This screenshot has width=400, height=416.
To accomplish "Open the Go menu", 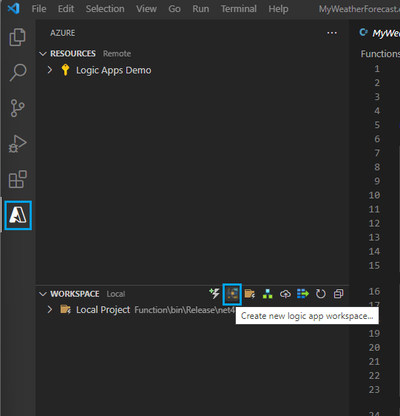I will [174, 9].
